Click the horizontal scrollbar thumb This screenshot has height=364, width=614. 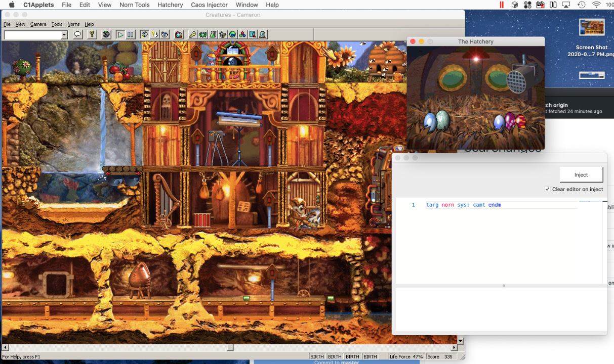click(230, 347)
